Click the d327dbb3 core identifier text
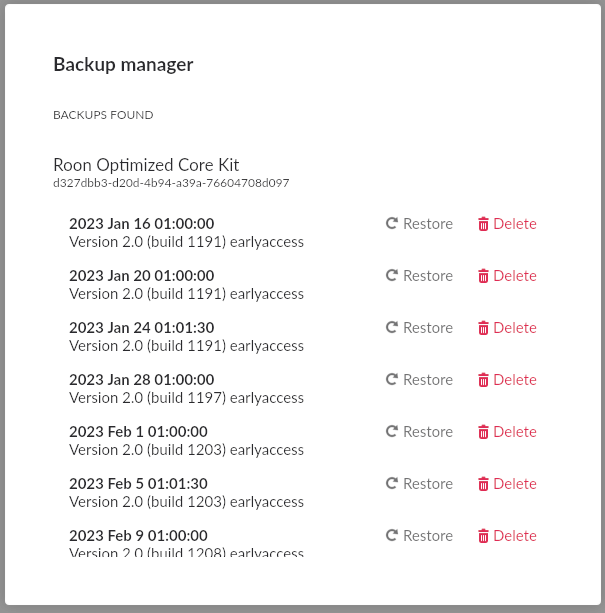Viewport: 605px width, 613px height. coord(171,183)
